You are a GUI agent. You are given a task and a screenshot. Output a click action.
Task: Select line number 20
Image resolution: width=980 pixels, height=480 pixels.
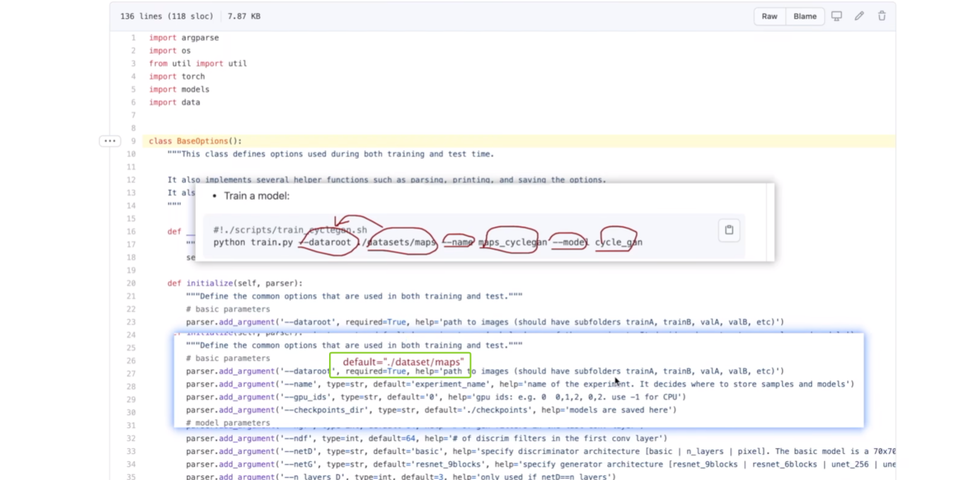click(x=132, y=283)
